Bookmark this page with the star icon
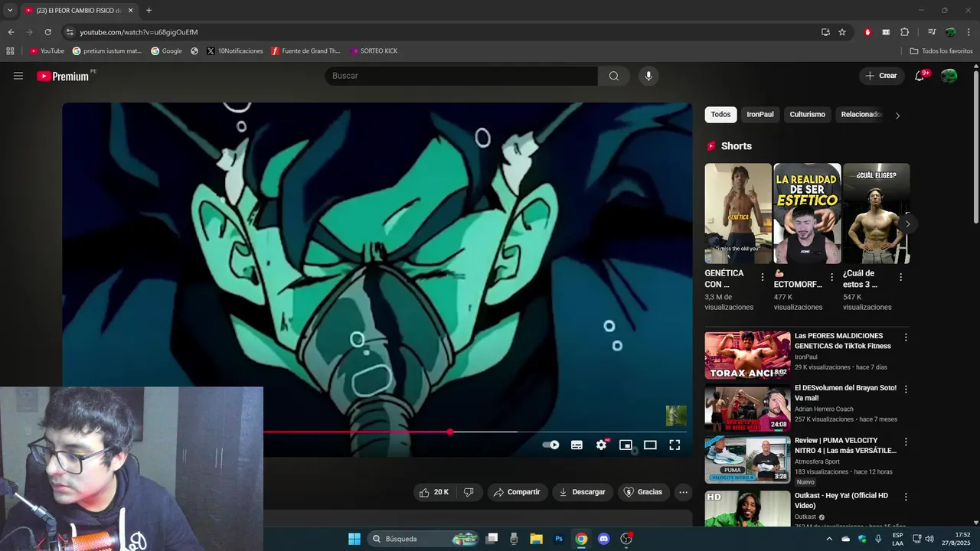980x551 pixels. [842, 32]
